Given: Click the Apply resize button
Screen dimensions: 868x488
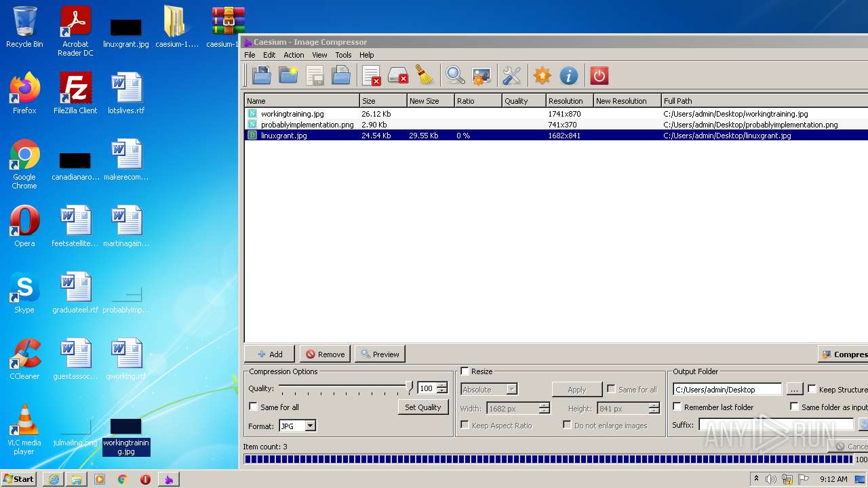Looking at the screenshot, I should coord(577,389).
